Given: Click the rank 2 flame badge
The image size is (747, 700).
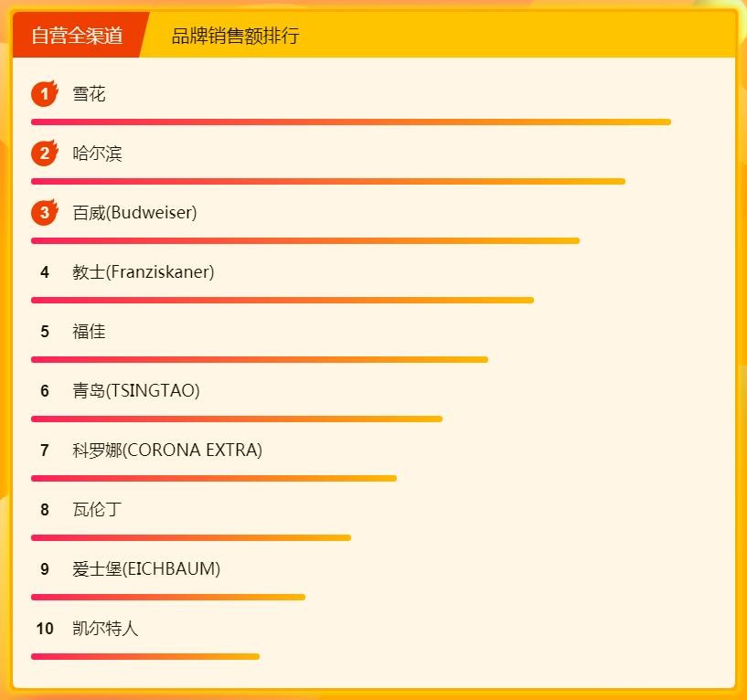Looking at the screenshot, I should [44, 154].
